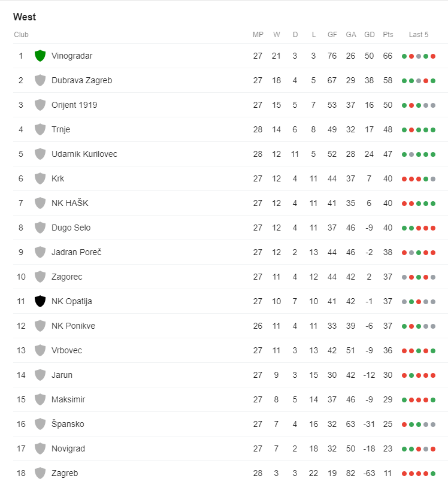This screenshot has width=448, height=485.
Task: Open the Jadran Poreč club entry
Action: tap(77, 252)
